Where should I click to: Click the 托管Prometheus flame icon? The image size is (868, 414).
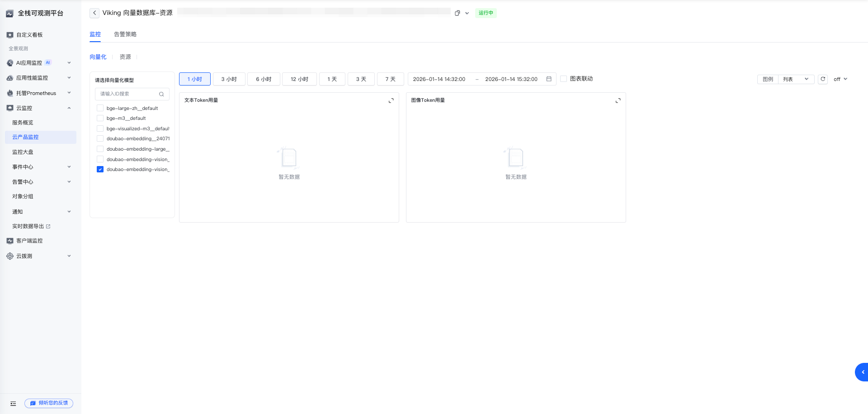(10, 93)
